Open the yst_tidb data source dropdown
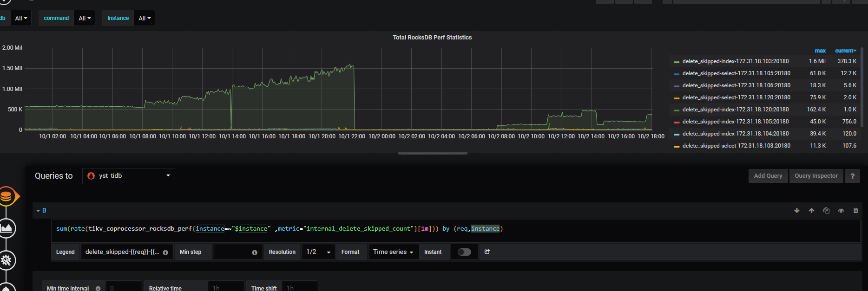The image size is (868, 291). [x=129, y=176]
